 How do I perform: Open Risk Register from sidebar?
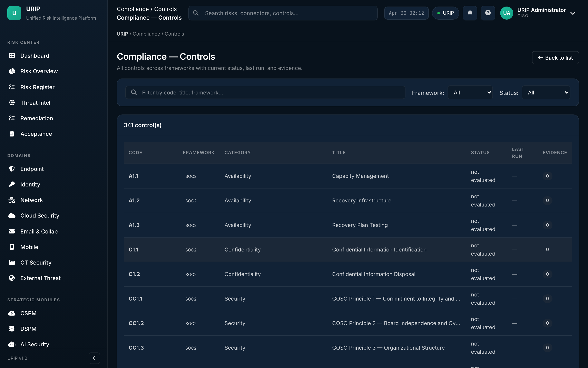coord(37,87)
